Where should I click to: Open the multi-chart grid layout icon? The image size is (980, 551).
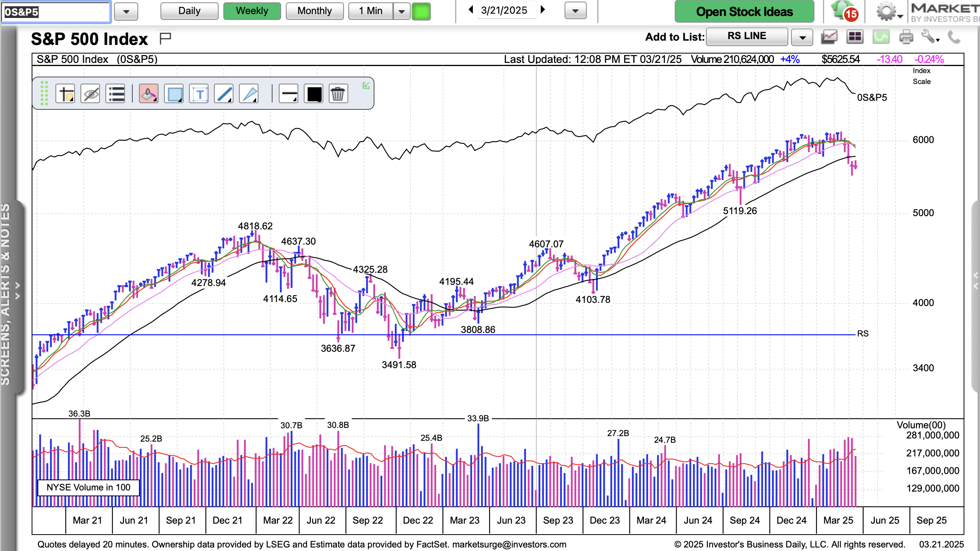855,37
